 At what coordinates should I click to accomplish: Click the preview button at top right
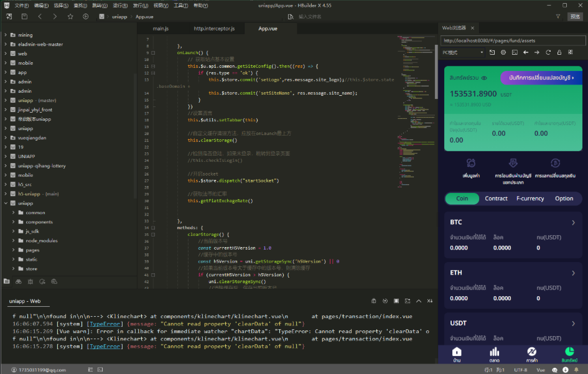(x=576, y=17)
